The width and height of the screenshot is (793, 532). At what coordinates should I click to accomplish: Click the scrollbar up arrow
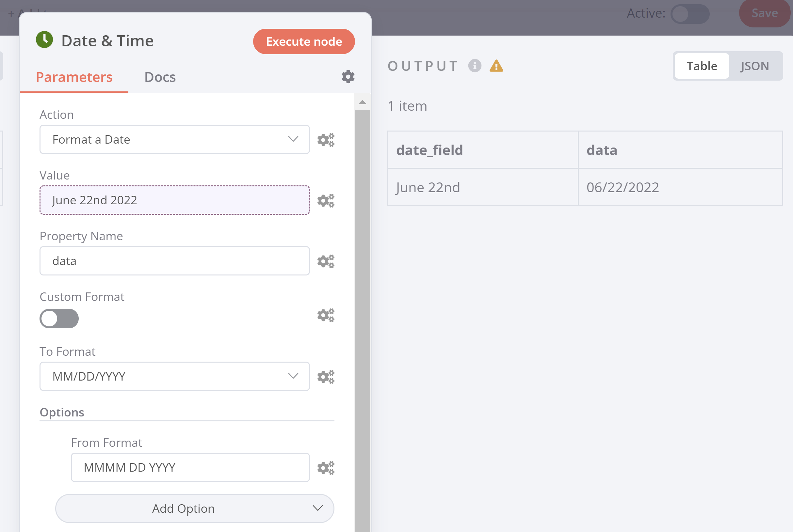(x=362, y=102)
